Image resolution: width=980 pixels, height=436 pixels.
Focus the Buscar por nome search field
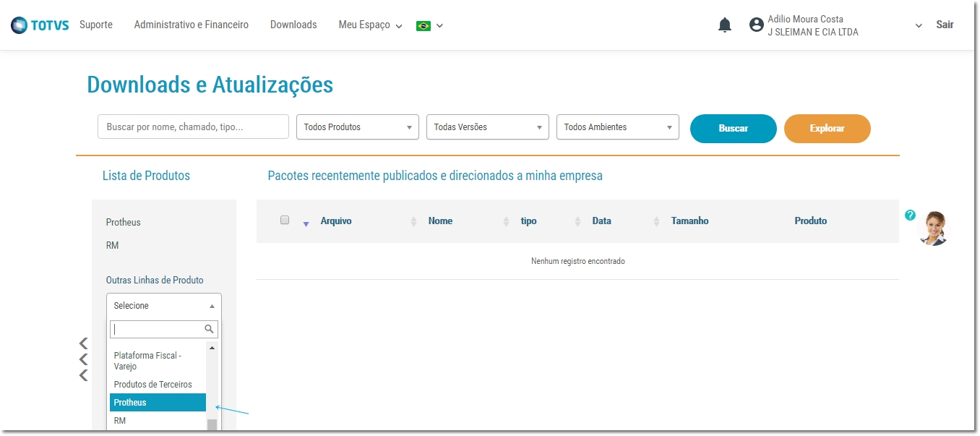193,127
